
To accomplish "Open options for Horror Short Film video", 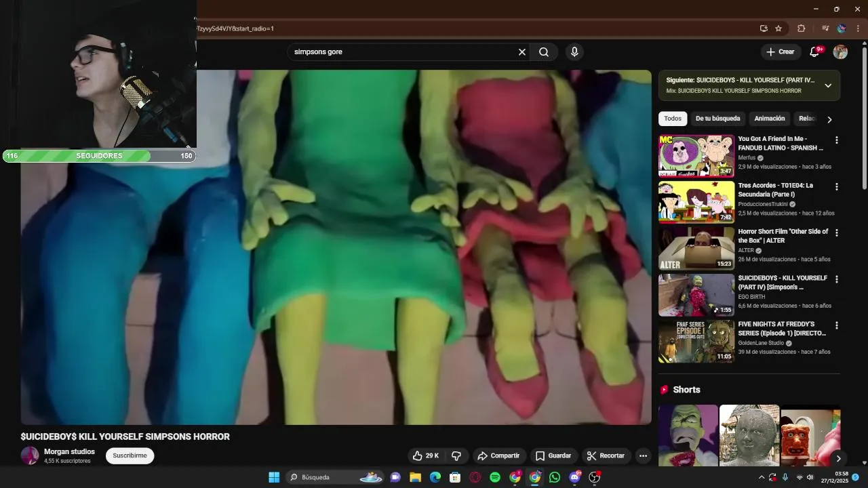I will click(836, 232).
